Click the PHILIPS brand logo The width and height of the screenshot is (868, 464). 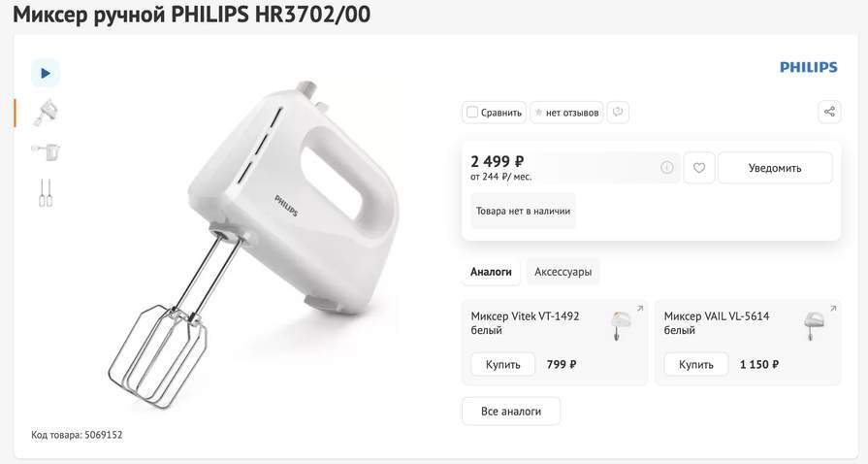(808, 67)
